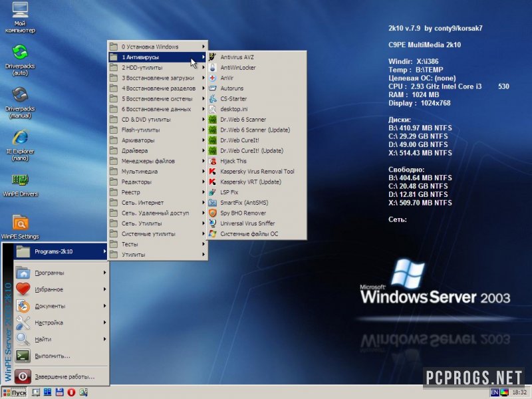The height and width of the screenshot is (399, 532).
Task: Open WinPE Settings desktop icon
Action: (20, 227)
